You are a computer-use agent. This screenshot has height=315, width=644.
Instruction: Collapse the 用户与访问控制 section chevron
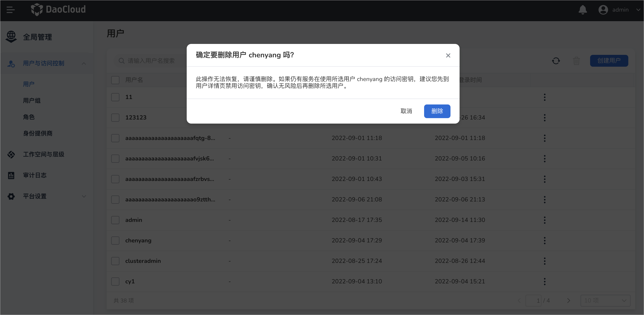pyautogui.click(x=84, y=64)
